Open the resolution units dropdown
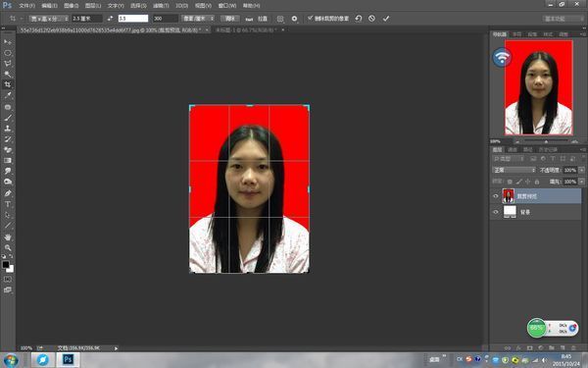 click(x=198, y=19)
